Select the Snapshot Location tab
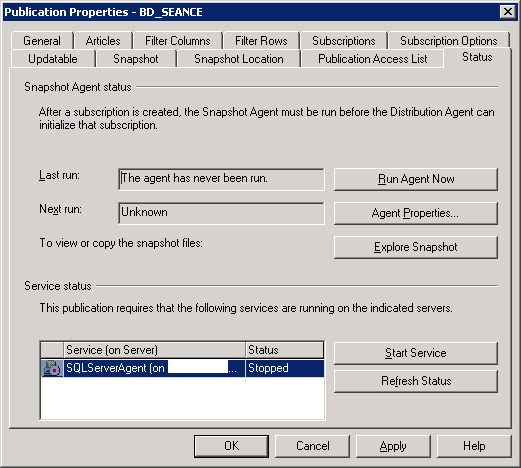The height and width of the screenshot is (468, 521). (x=239, y=59)
